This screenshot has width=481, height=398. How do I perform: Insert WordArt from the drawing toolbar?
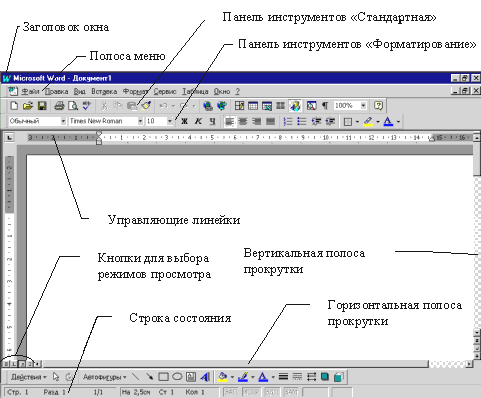pos(205,377)
